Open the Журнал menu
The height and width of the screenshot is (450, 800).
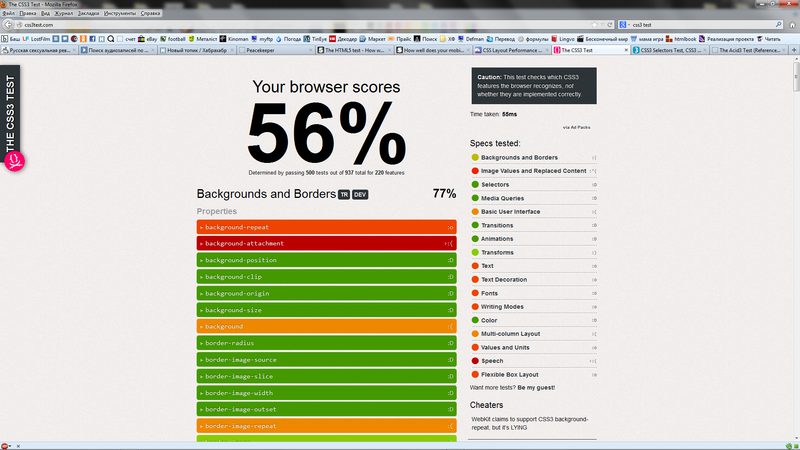click(x=63, y=13)
